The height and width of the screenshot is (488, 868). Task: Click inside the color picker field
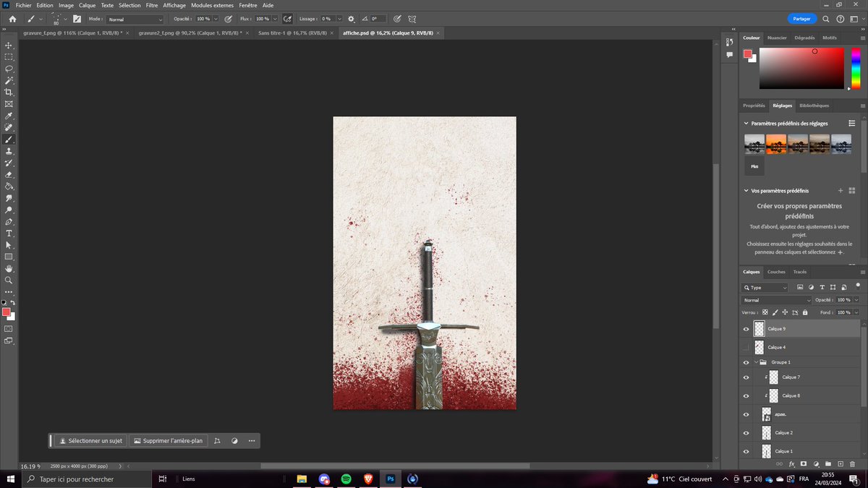click(801, 68)
